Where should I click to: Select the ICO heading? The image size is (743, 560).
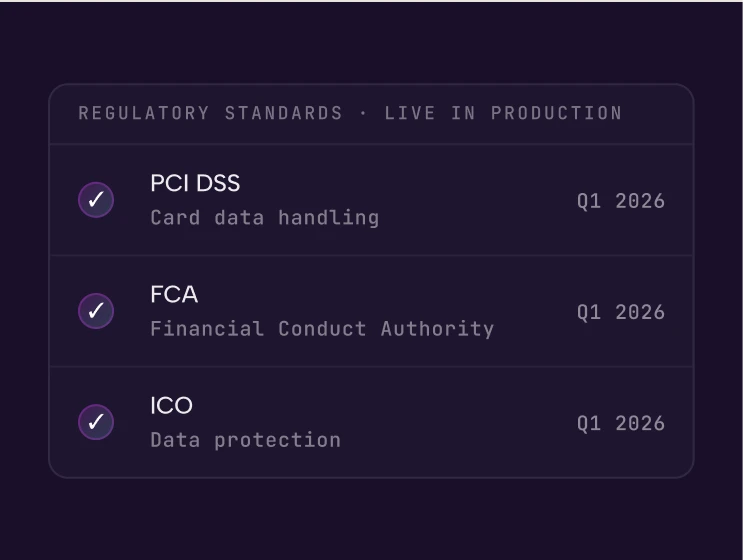[172, 406]
